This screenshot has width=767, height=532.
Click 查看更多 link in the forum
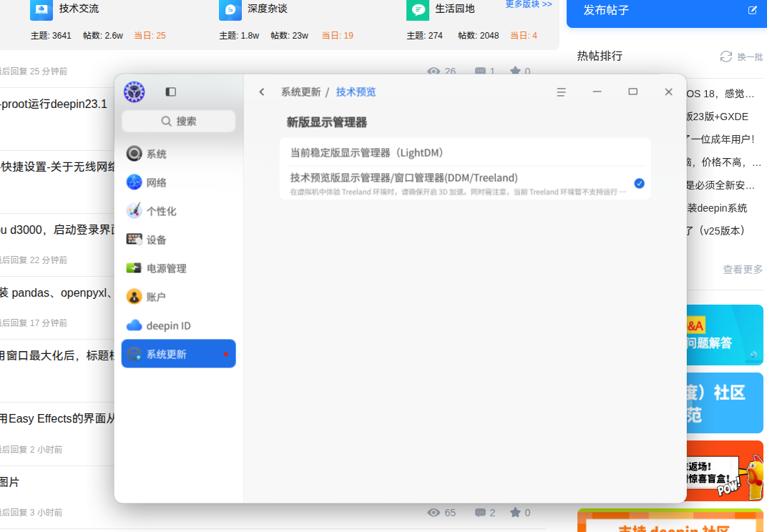click(743, 270)
